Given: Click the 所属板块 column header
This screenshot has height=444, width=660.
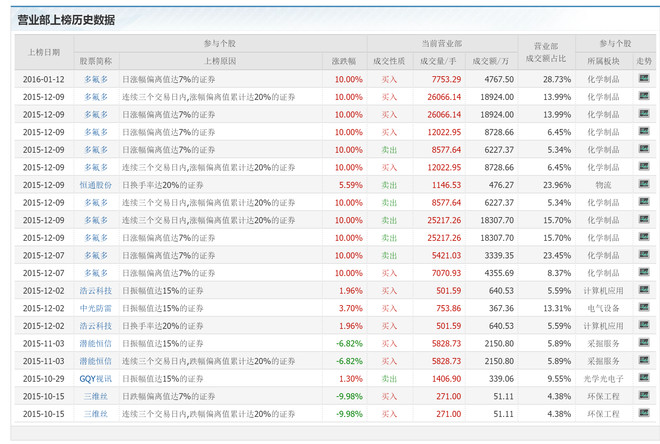Looking at the screenshot, I should (x=604, y=61).
